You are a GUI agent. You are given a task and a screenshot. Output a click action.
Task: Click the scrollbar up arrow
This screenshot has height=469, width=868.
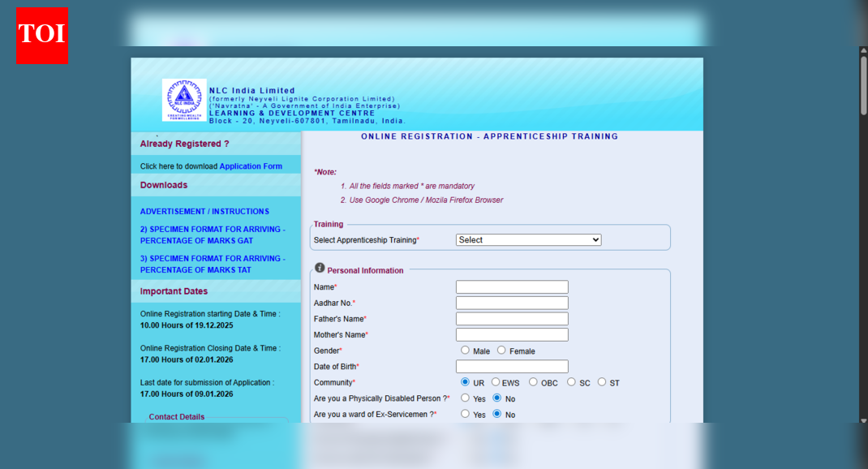863,51
